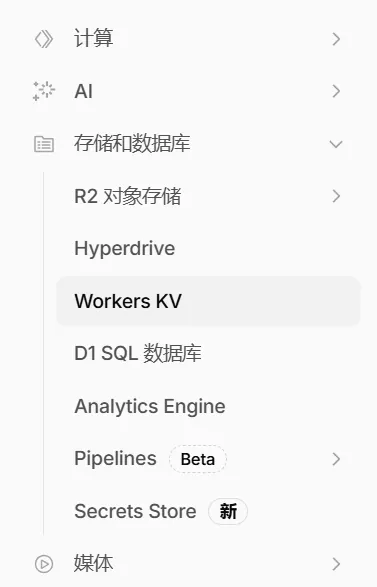This screenshot has width=377, height=587.
Task: Open the 媒体 menu label
Action: [x=94, y=563]
